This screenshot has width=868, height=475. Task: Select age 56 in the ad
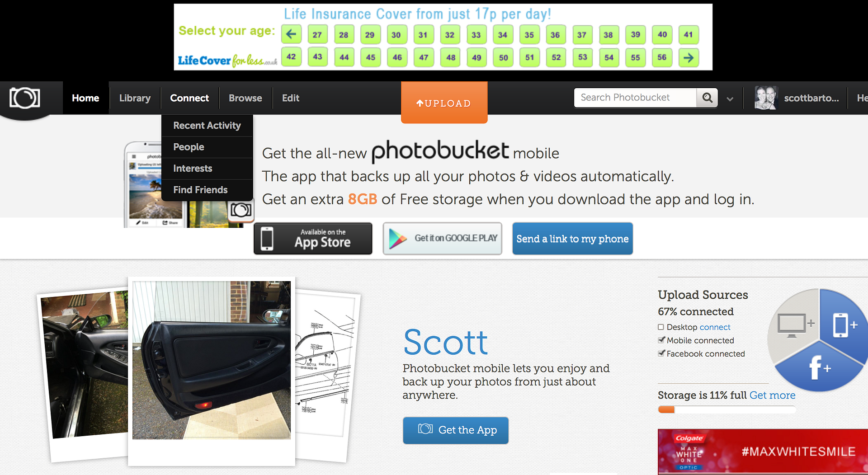662,57
